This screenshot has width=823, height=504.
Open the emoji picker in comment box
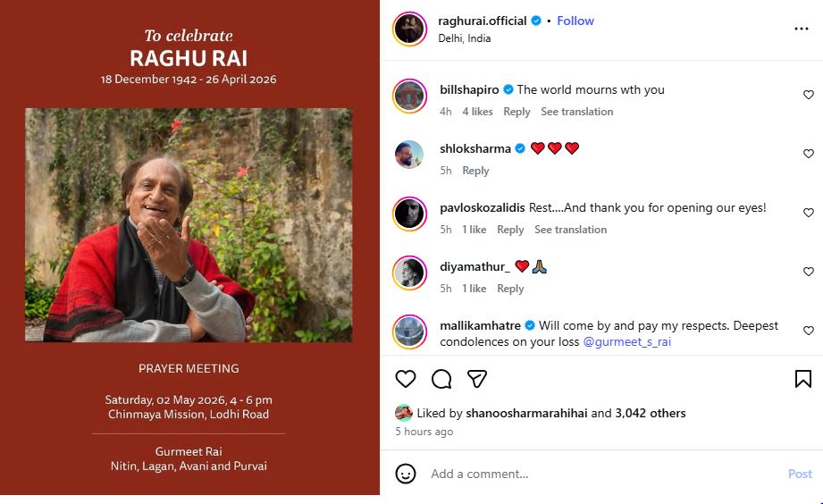(406, 474)
